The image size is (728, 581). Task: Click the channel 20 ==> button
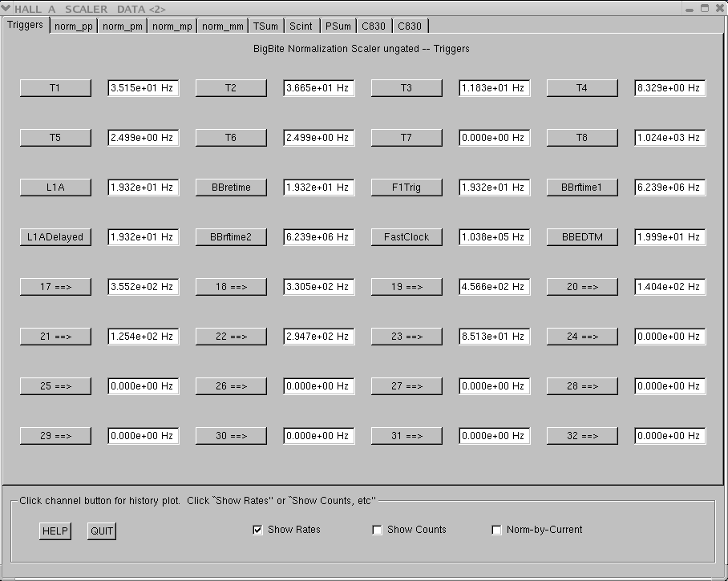pos(582,287)
